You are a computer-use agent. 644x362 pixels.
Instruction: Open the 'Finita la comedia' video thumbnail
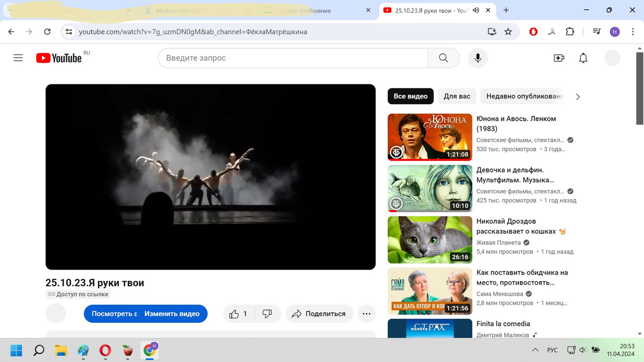coord(430,328)
